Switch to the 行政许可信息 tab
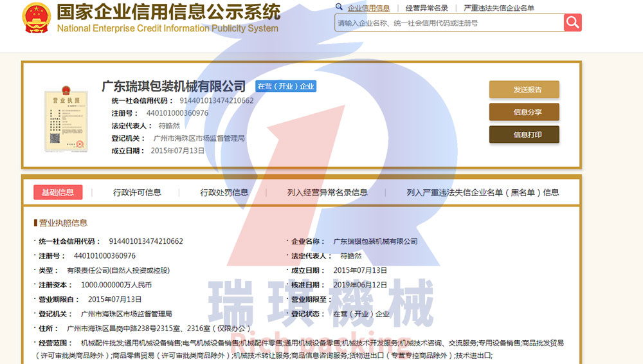Screen dimensions: 643x364 [x=137, y=192]
